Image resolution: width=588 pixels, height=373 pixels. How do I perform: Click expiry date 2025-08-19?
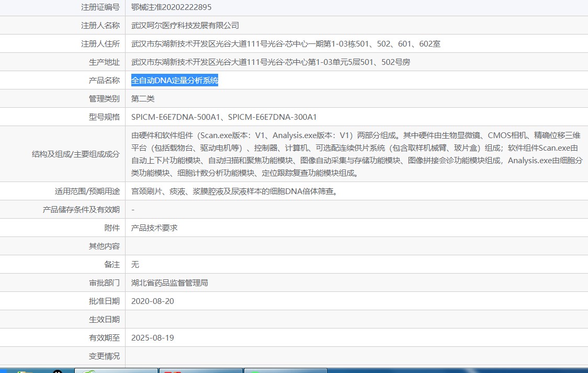pos(153,338)
